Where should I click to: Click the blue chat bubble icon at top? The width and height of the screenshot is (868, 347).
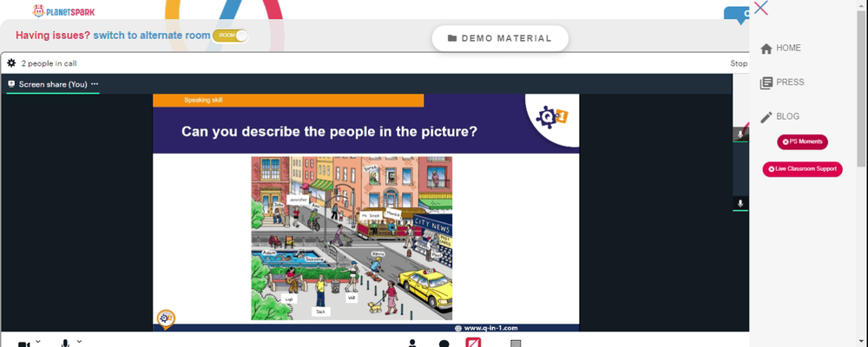point(738,15)
